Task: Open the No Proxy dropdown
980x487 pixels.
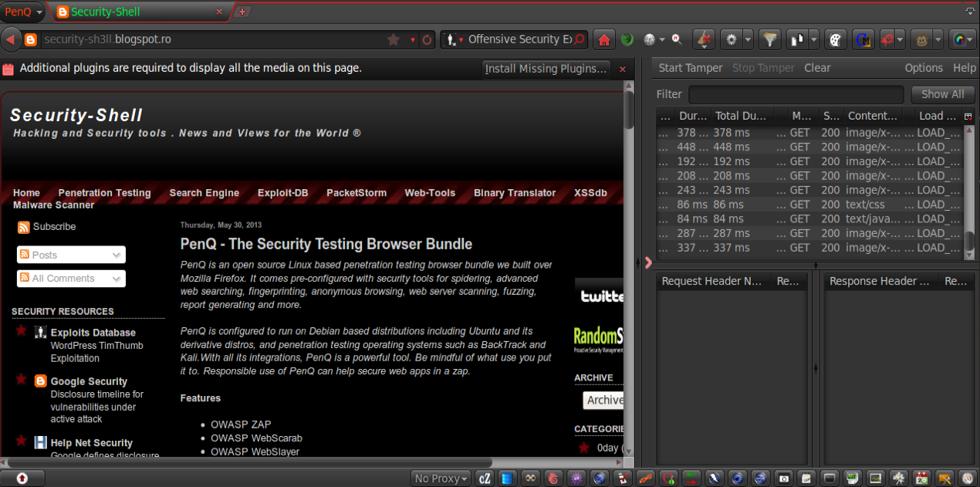Action: 441,479
